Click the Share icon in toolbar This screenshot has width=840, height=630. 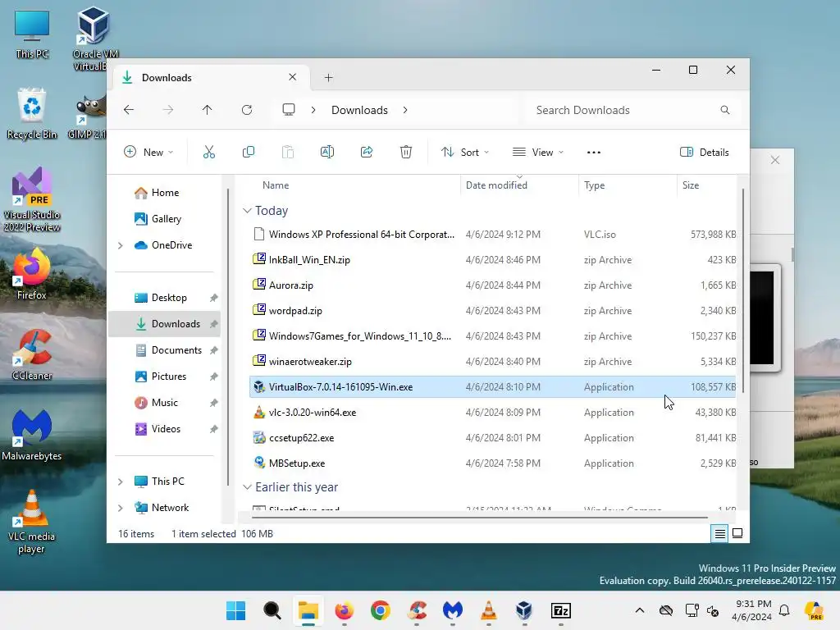pyautogui.click(x=367, y=152)
